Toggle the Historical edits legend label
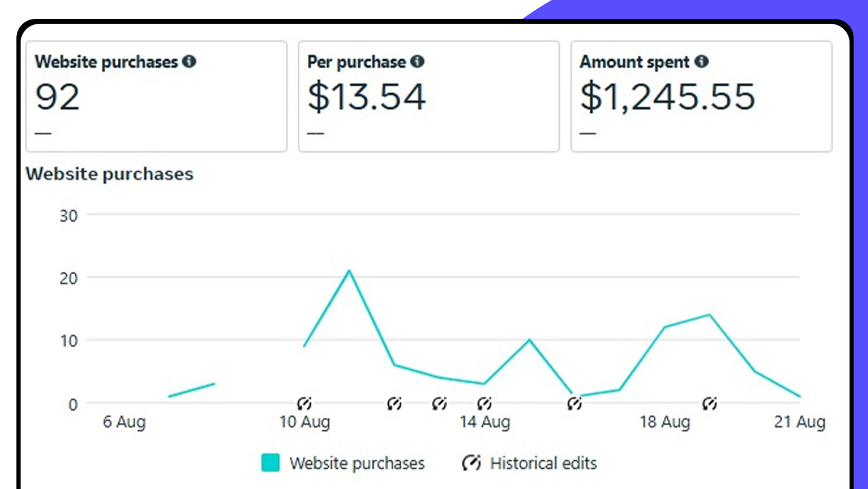Screen dimensions: 868x489 [x=543, y=464]
